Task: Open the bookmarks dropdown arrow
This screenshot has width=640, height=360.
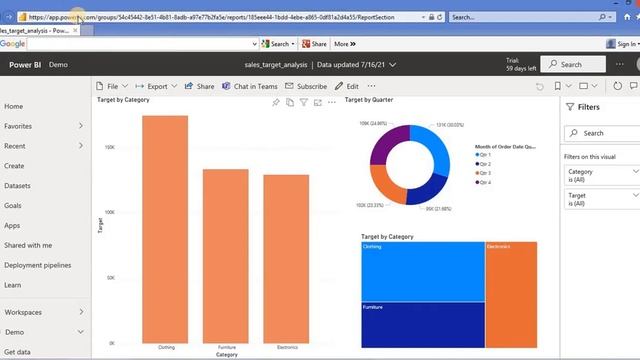Action: coord(569,86)
